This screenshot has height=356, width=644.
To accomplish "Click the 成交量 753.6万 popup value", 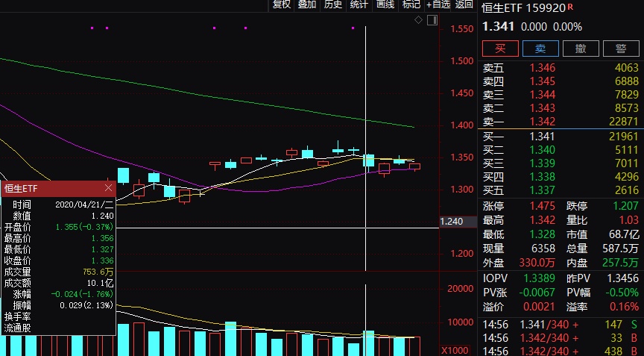I will [x=98, y=272].
